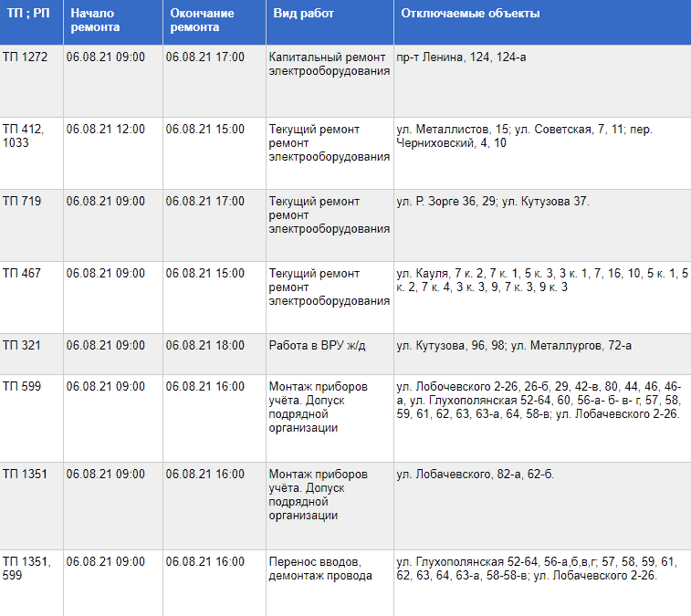The width and height of the screenshot is (691, 616).
Task: Click the "Работа в ВРУ ж/д" cell
Action: tap(317, 345)
